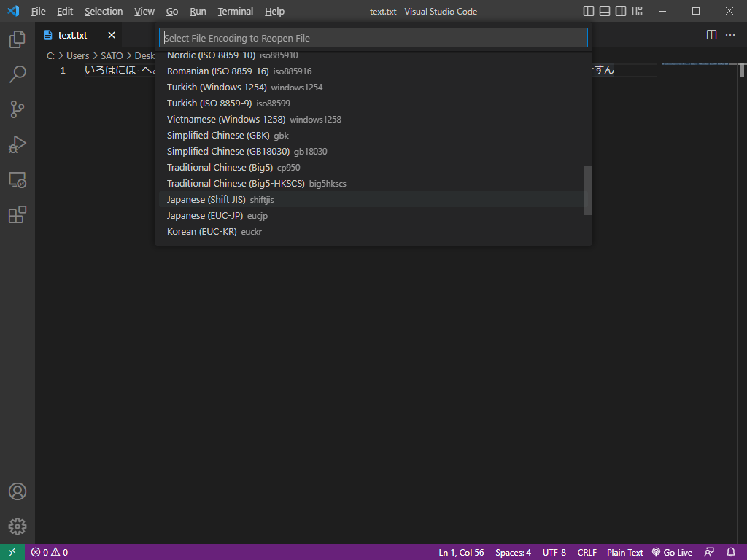Viewport: 747px width, 560px height.
Task: Toggle Primary Side Bar layout icon
Action: point(589,11)
